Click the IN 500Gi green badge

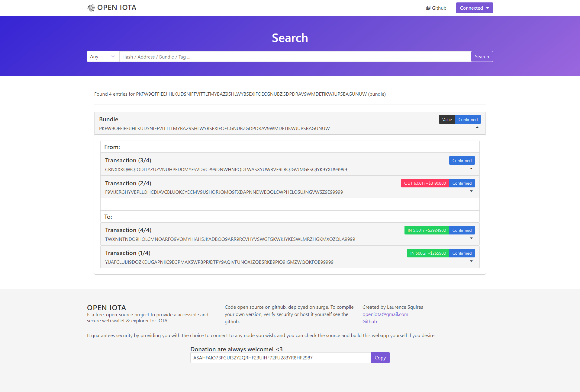(x=428, y=253)
